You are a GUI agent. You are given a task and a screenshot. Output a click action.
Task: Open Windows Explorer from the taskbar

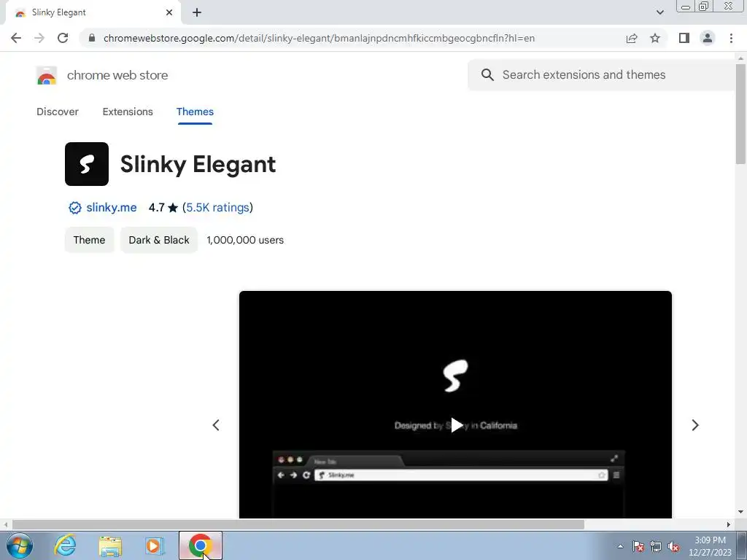tap(110, 545)
